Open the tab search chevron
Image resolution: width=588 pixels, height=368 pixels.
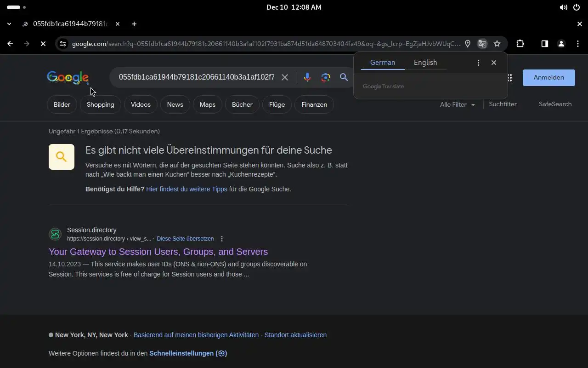click(9, 24)
